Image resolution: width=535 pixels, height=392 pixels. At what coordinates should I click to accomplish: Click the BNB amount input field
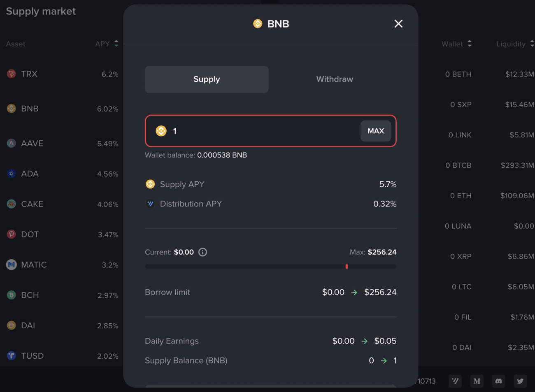(x=263, y=131)
